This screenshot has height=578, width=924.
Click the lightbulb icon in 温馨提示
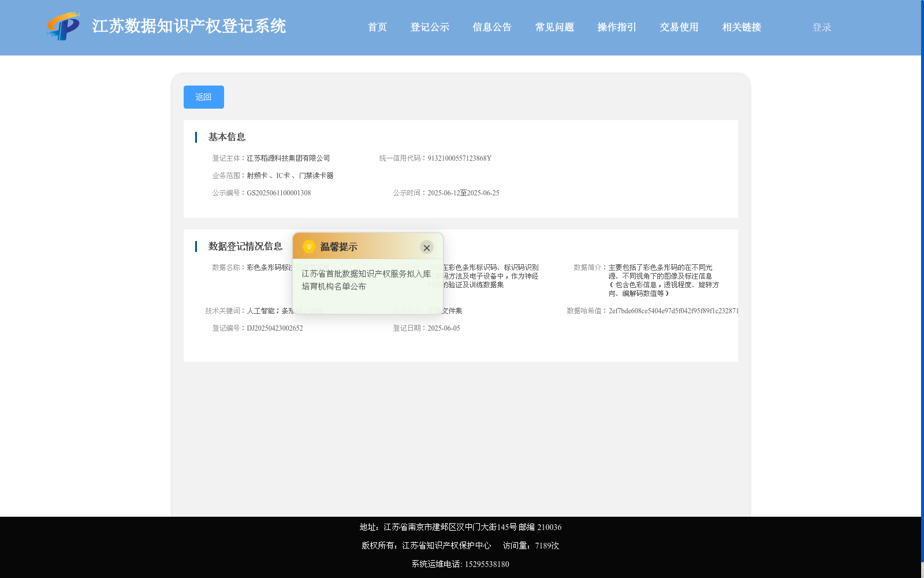(309, 247)
